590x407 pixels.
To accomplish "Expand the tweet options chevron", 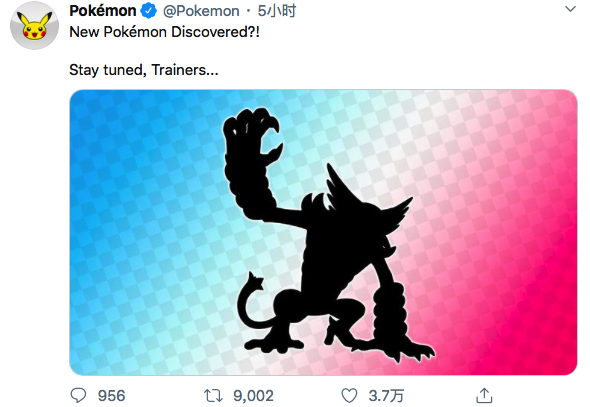I will point(570,9).
